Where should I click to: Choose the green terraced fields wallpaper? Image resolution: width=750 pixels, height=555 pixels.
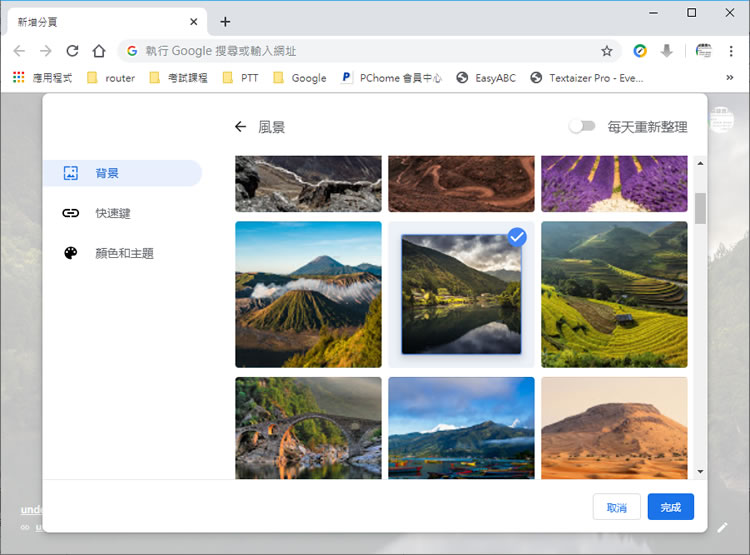[614, 295]
